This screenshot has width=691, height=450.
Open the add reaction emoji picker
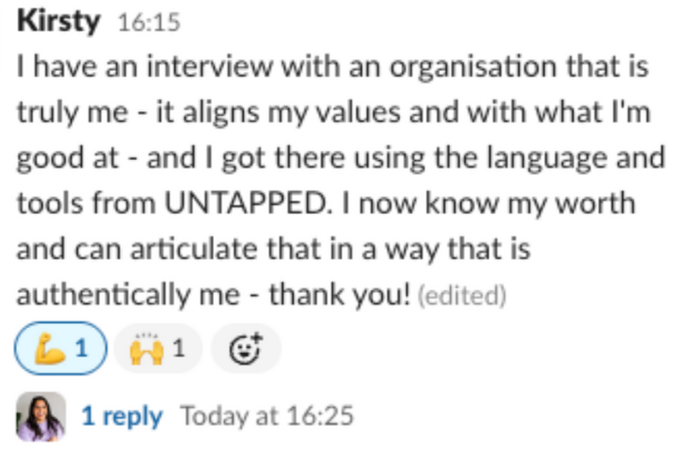(246, 349)
